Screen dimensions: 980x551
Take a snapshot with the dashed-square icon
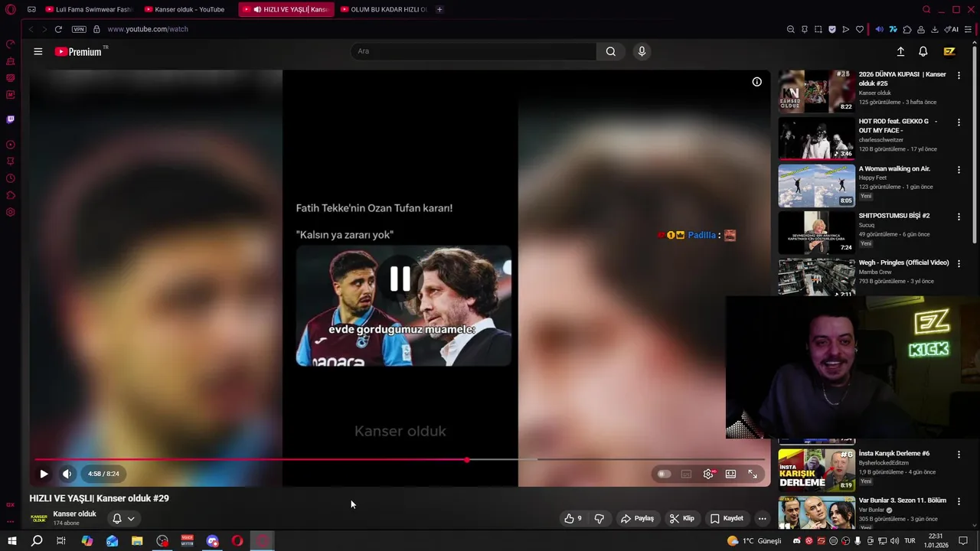[818, 29]
